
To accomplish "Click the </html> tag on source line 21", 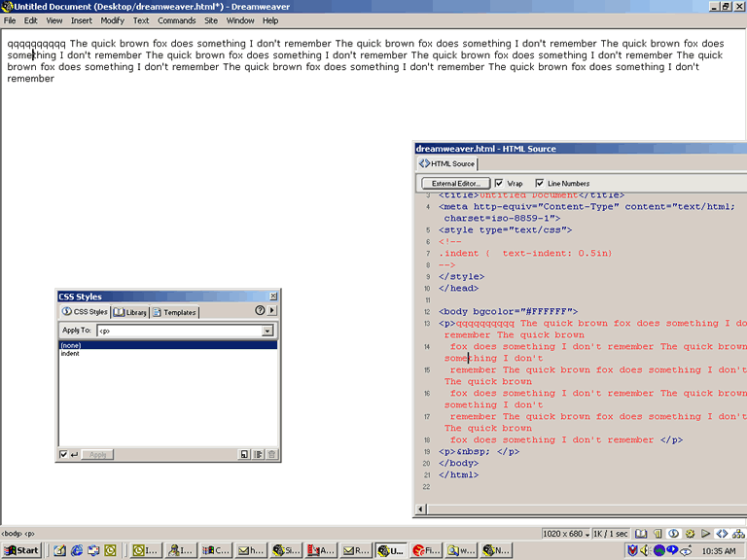I will coord(458,474).
